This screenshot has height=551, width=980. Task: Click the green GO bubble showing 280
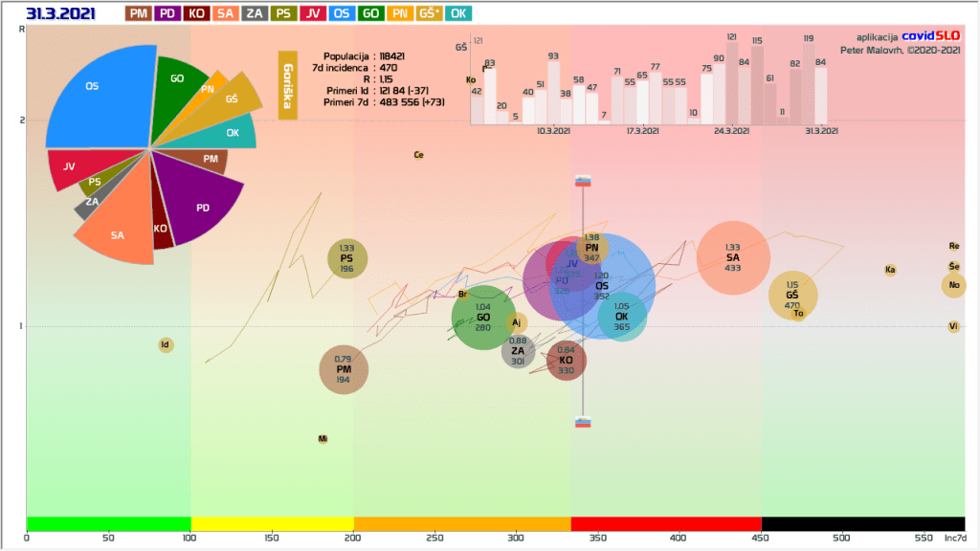pos(483,318)
